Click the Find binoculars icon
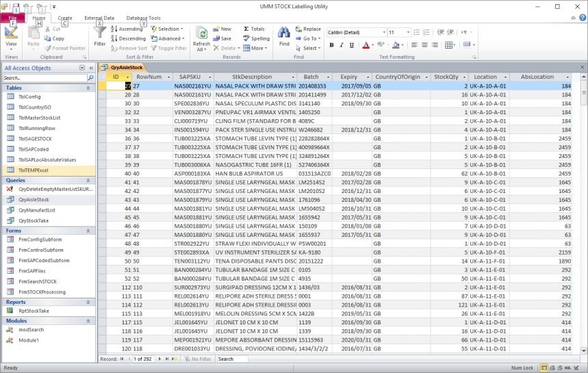This screenshot has width=588, height=373. point(284,32)
